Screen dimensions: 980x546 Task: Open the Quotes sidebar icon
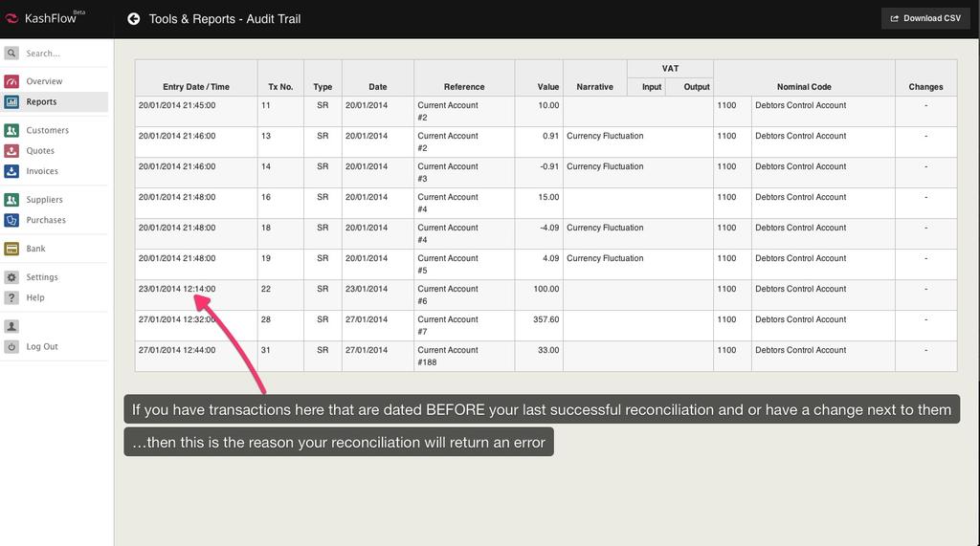coord(11,151)
